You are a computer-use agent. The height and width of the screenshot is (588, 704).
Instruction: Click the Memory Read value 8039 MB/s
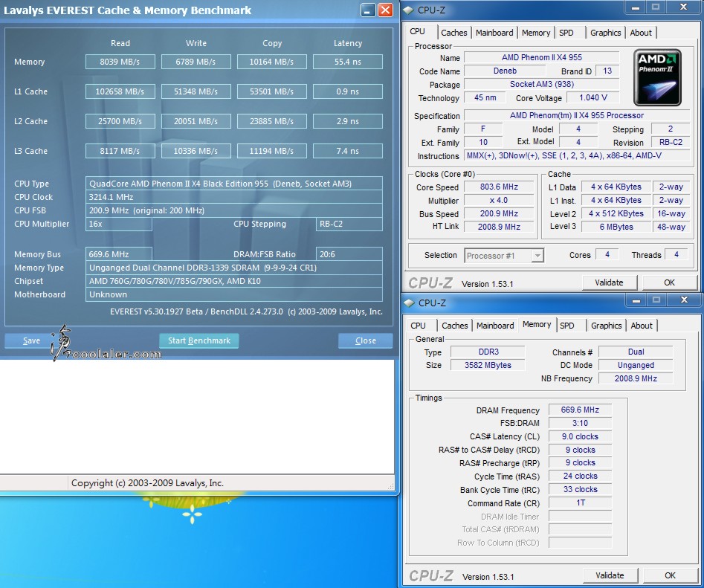[120, 62]
